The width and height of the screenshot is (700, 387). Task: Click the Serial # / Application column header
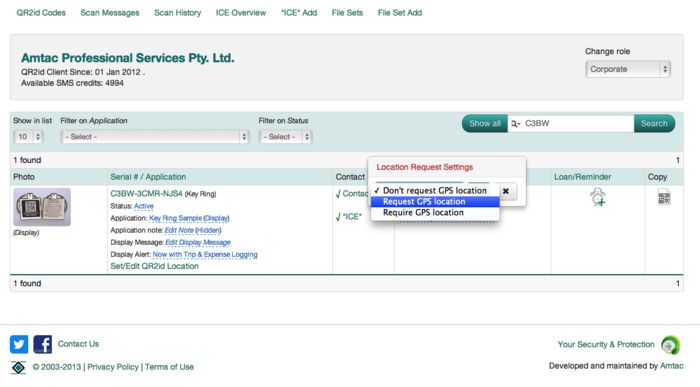point(148,177)
